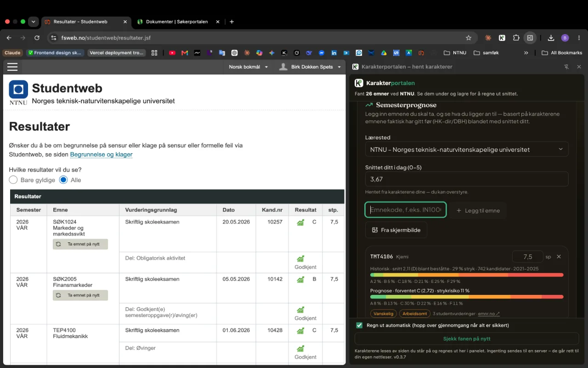588x368 pixels.
Task: Open the Frontend design sk... bookmark
Action: tap(55, 53)
